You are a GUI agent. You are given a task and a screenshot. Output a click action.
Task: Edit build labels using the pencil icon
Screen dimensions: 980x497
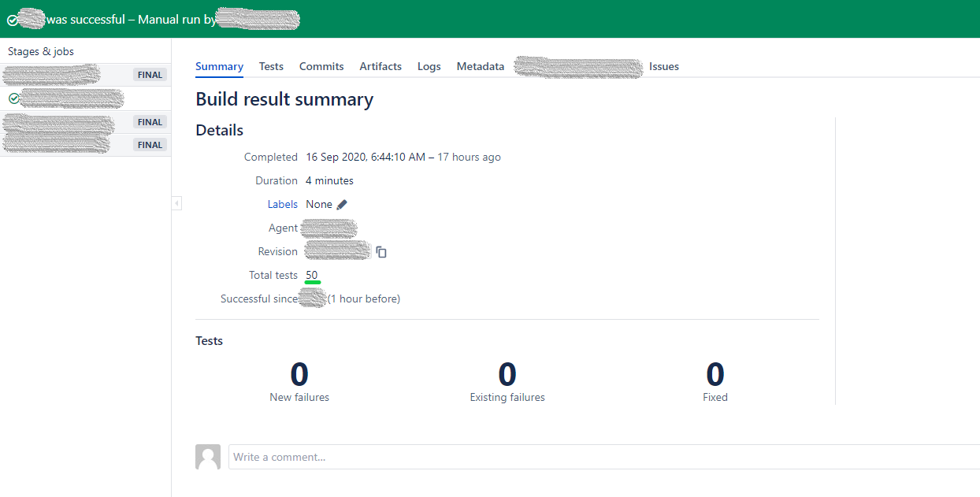(343, 203)
